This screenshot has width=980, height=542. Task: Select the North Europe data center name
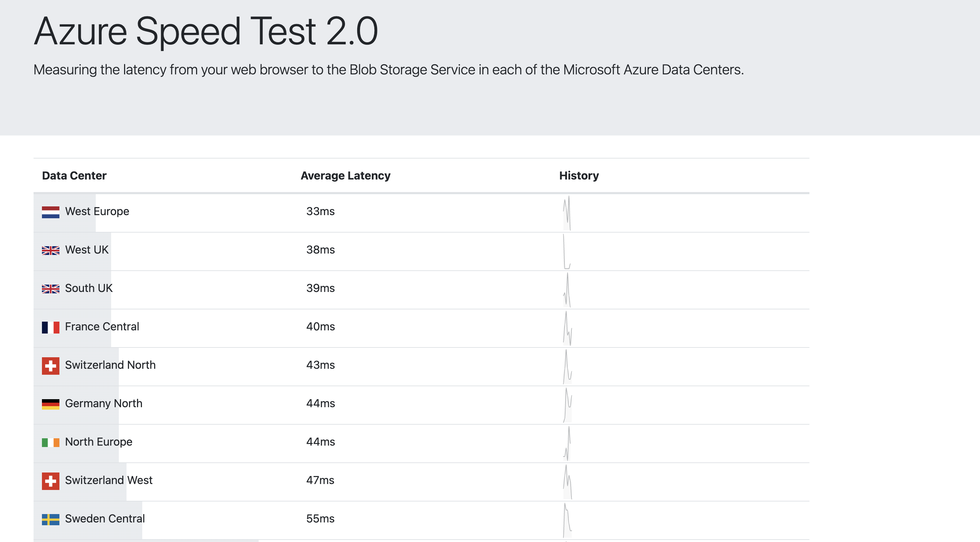click(99, 442)
